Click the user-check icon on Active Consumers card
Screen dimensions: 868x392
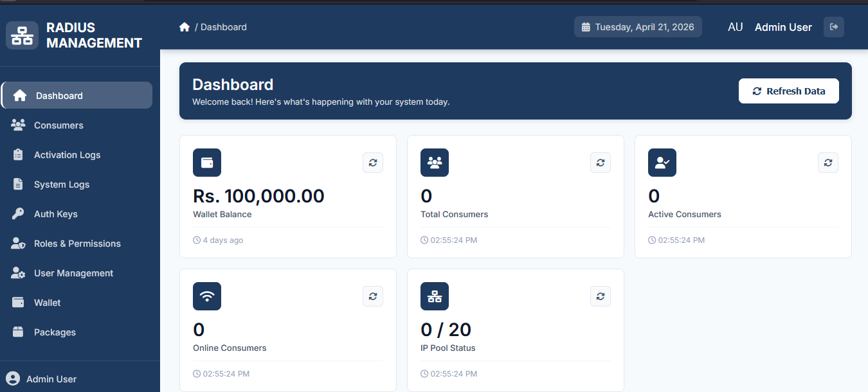662,163
